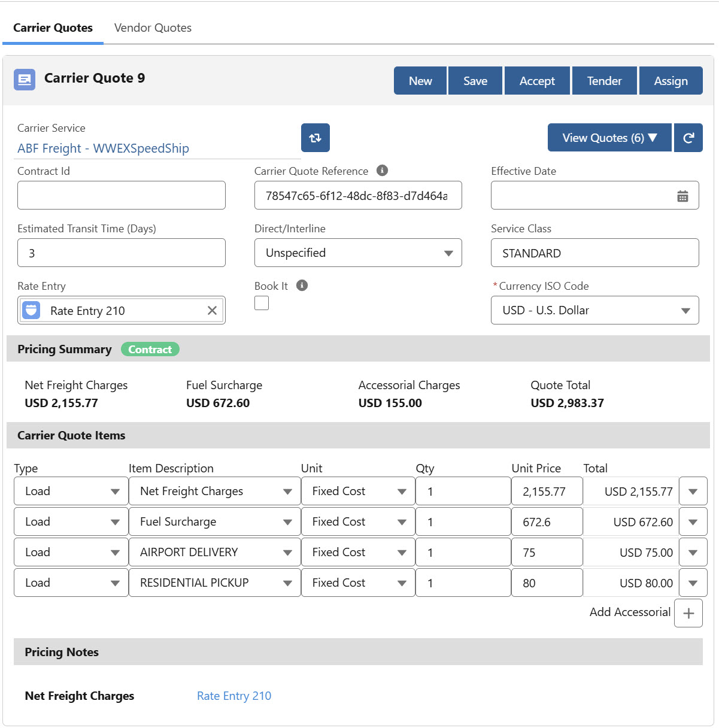This screenshot has width=719, height=728.
Task: Click the Carrier Quote Reference field
Action: pos(358,195)
